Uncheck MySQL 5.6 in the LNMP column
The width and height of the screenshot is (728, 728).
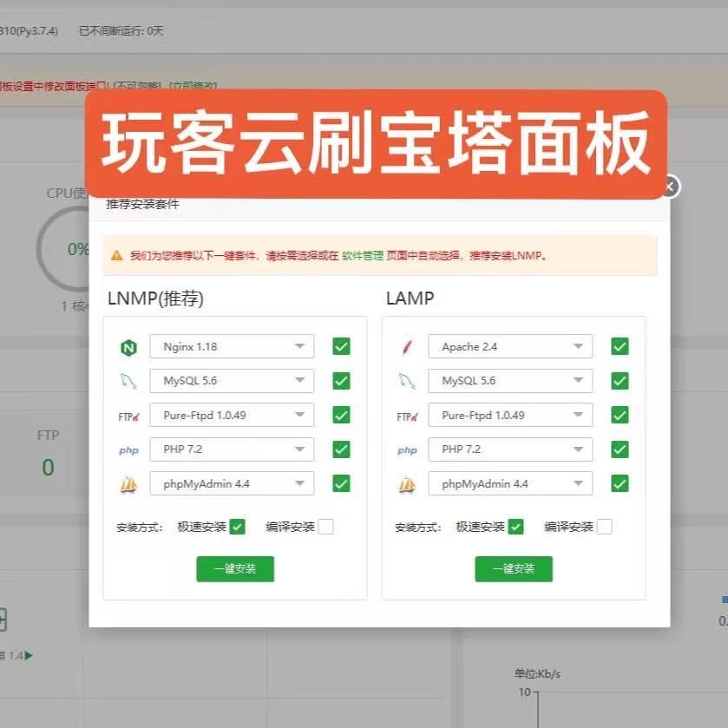pyautogui.click(x=343, y=380)
